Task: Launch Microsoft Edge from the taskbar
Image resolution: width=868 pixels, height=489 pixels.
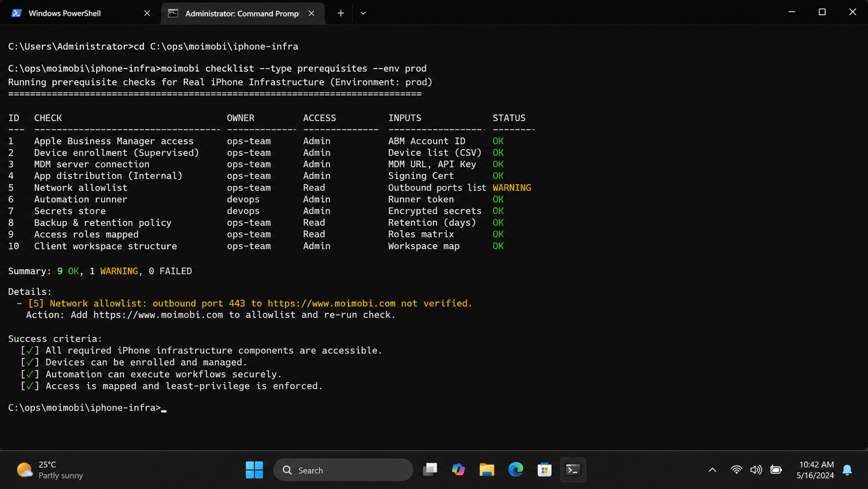Action: coord(516,470)
